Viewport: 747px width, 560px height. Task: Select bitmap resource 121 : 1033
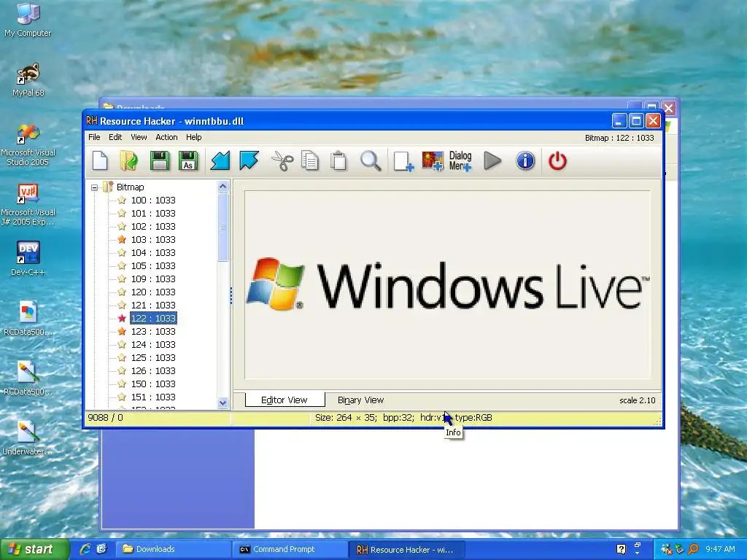[x=153, y=305]
